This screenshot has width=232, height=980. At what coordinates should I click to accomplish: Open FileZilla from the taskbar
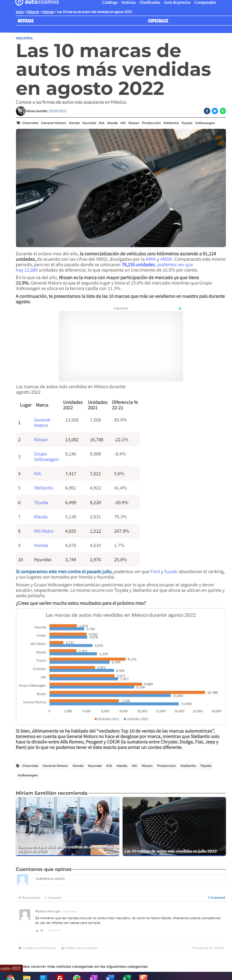point(60,977)
